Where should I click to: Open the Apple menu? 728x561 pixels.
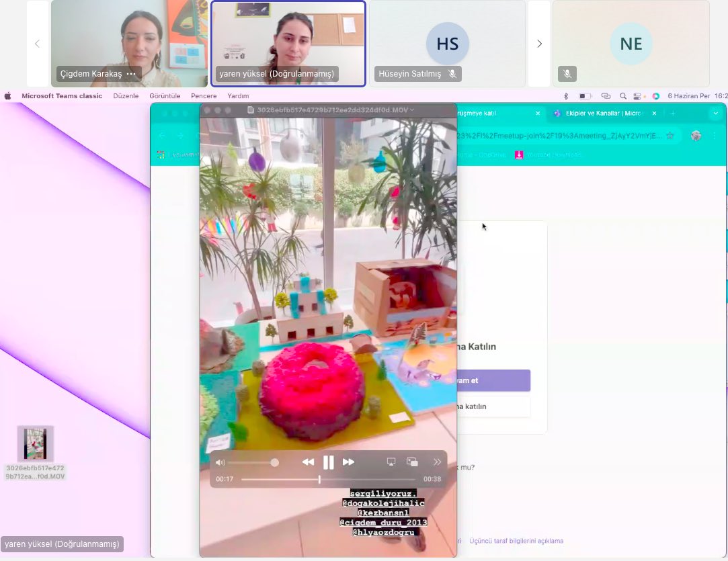[7, 96]
